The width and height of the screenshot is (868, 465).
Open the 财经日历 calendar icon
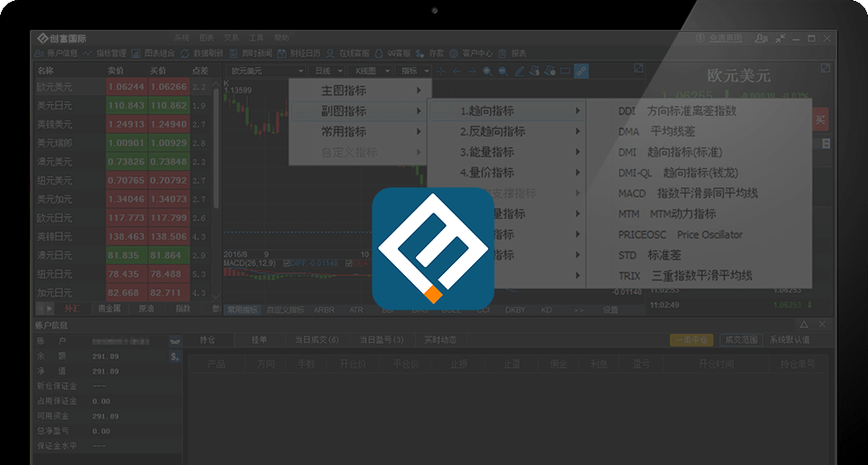pyautogui.click(x=282, y=53)
